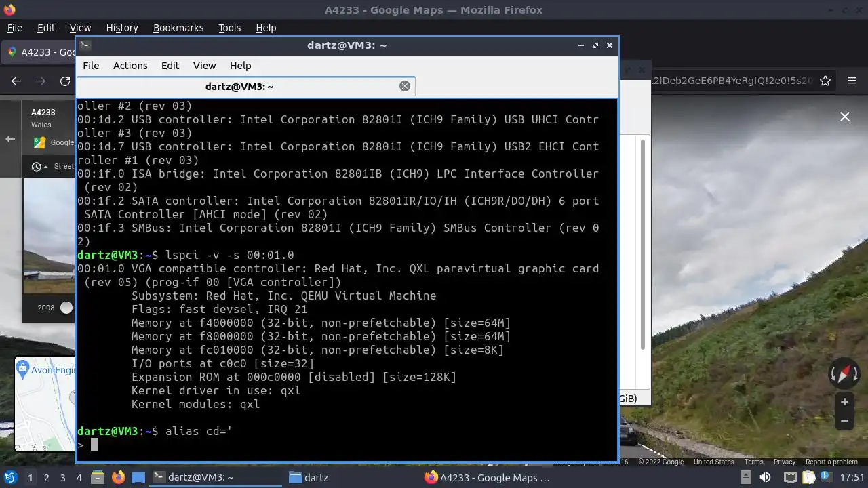The height and width of the screenshot is (488, 868).
Task: Go back in Firefox navigation
Action: 16,81
